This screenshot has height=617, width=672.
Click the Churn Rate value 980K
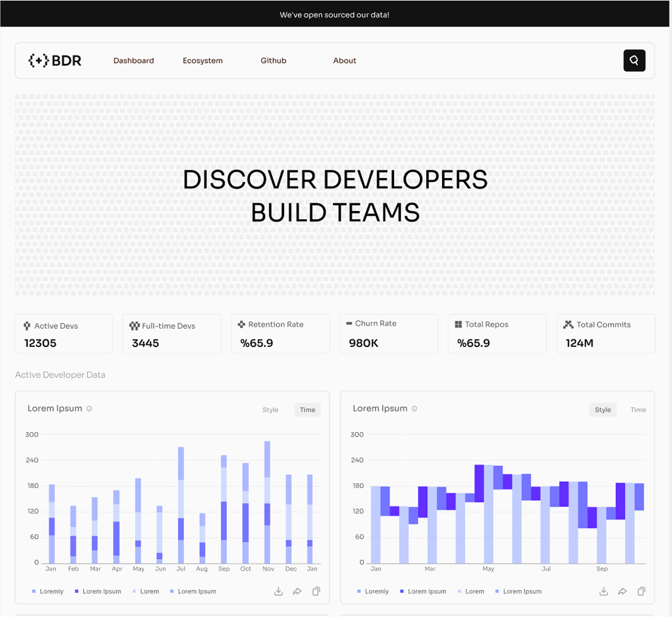364,343
